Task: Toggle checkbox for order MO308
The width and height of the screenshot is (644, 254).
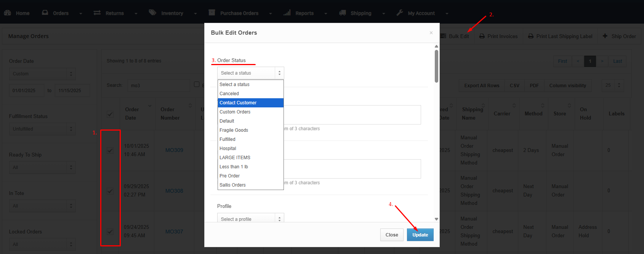Action: (110, 191)
